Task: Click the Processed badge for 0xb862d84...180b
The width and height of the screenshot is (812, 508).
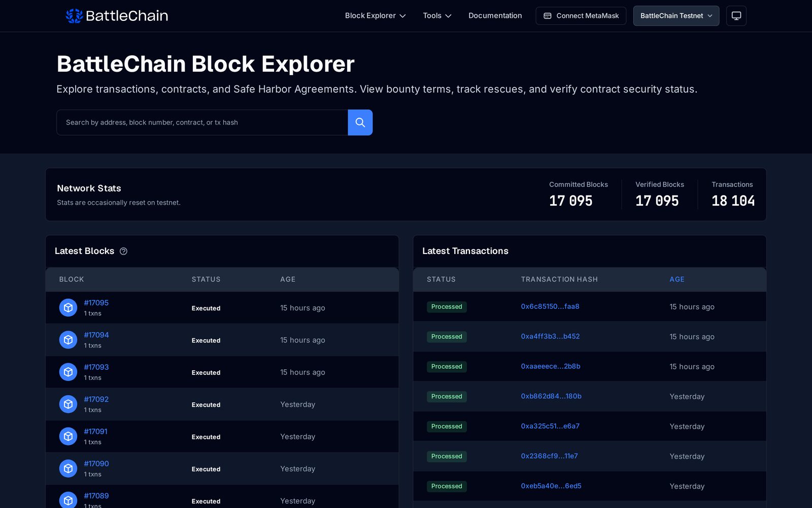Action: 447,397
